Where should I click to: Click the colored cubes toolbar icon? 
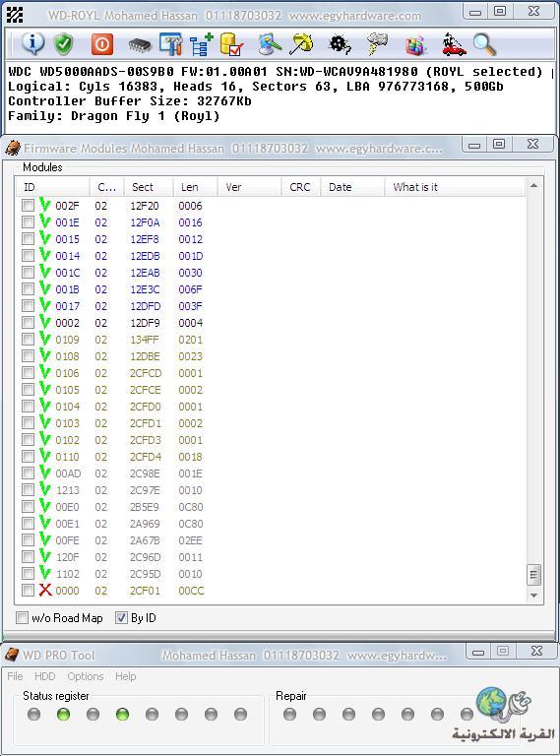pyautogui.click(x=415, y=45)
